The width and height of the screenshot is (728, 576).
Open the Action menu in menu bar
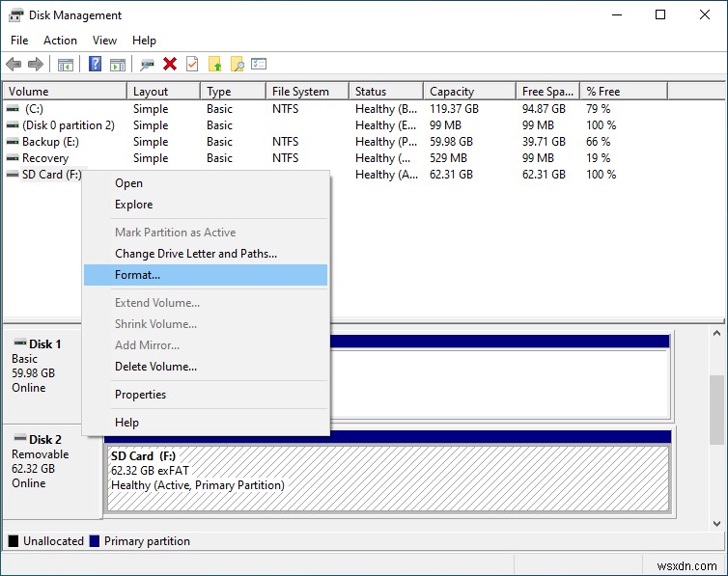click(60, 41)
